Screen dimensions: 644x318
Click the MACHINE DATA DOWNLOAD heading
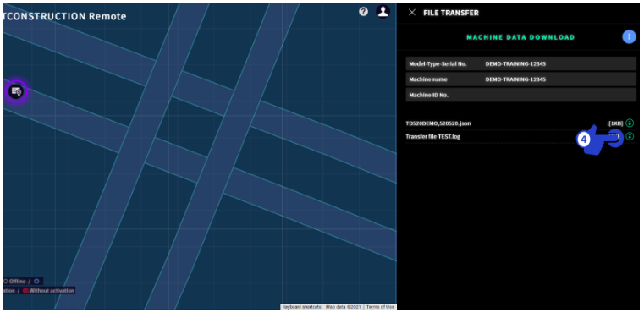pyautogui.click(x=520, y=37)
